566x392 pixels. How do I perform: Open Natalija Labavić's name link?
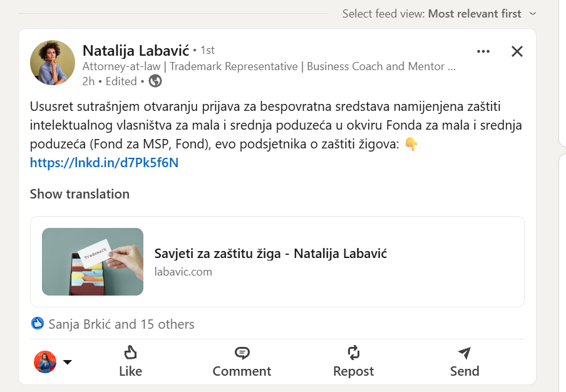coord(136,50)
